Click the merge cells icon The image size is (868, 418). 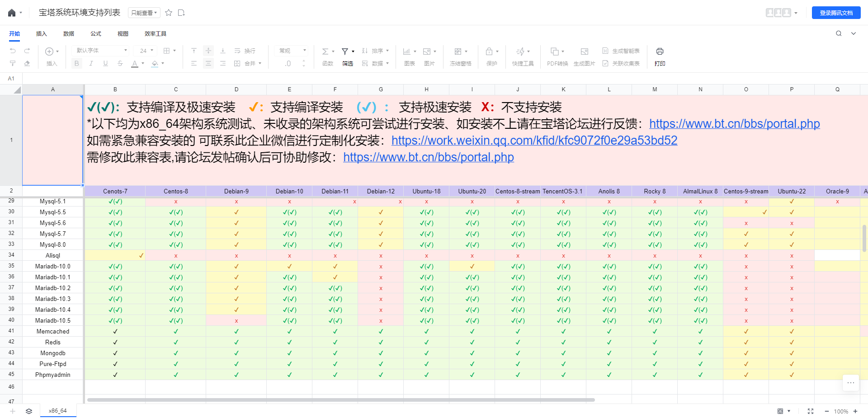(x=237, y=63)
